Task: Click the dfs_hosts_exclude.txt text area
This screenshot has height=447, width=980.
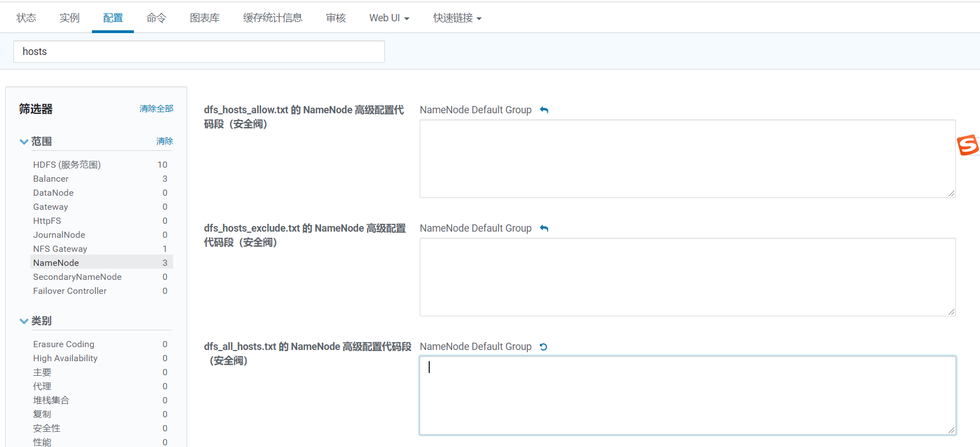Action: tap(688, 277)
